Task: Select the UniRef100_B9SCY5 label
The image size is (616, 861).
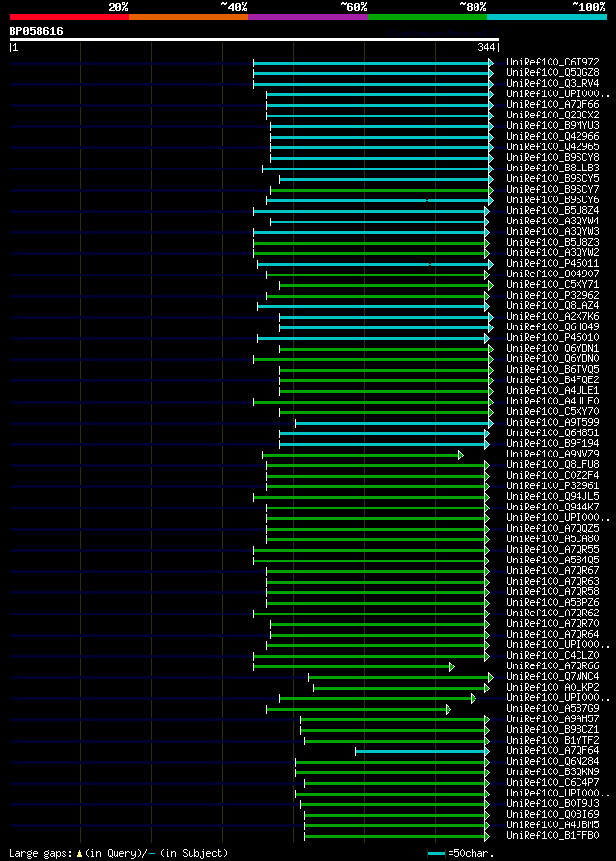Action: [x=552, y=178]
